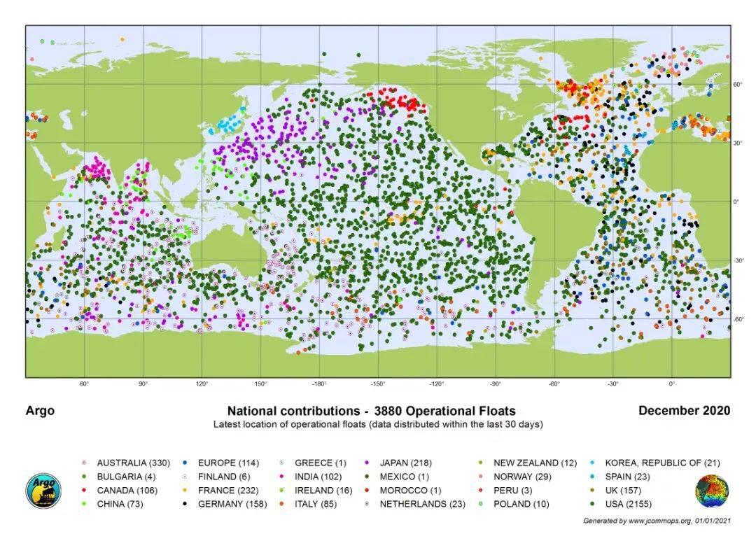Click the National contributions title text

coord(371,411)
